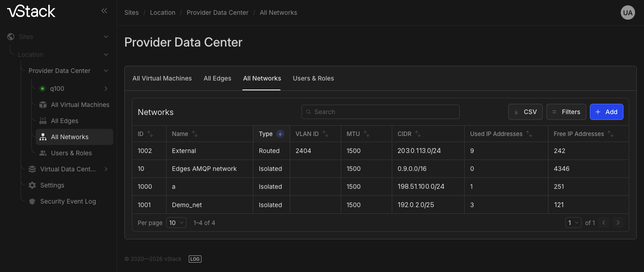Click the Security Event Log shield icon
This screenshot has width=644, height=272.
pos(32,201)
